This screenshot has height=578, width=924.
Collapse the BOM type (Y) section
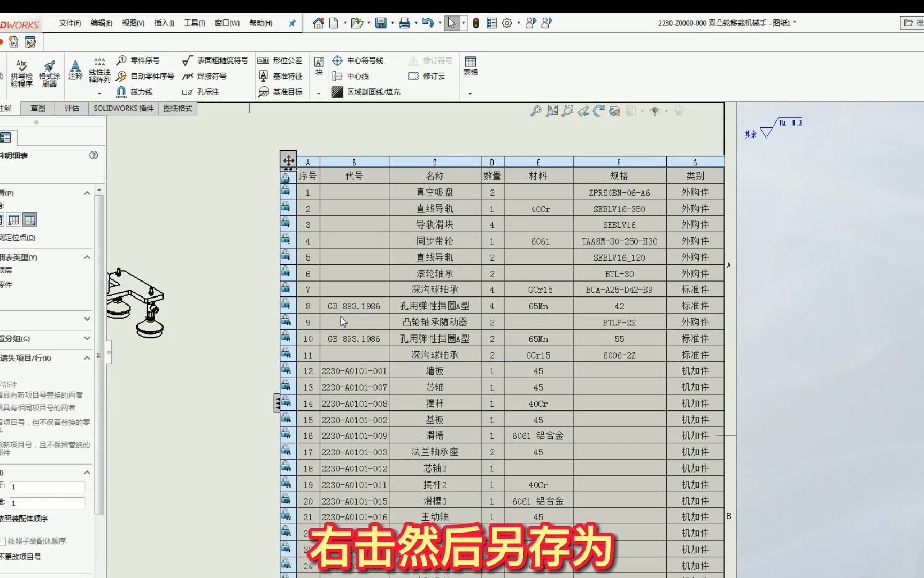87,257
